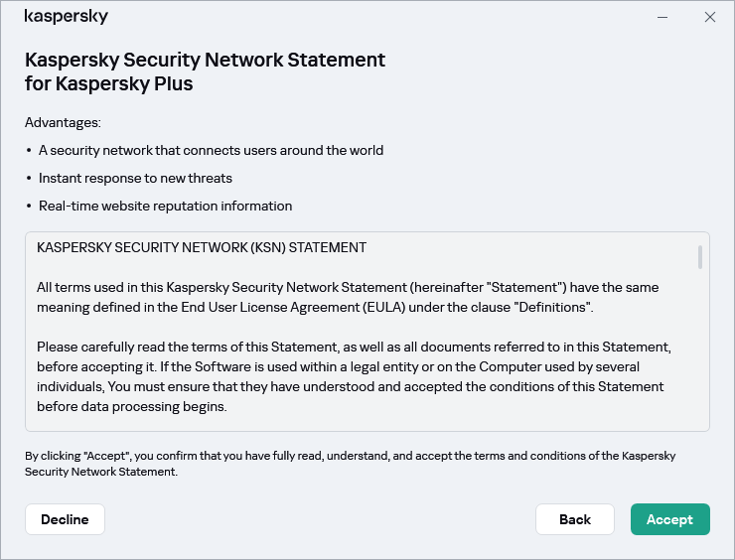This screenshot has width=735, height=560.
Task: Click the "By clicking Accept" confirmation text
Action: coord(350,464)
